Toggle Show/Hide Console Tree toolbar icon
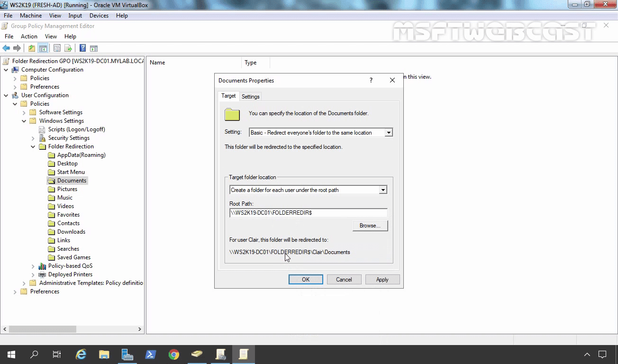Screen dimensions: 618x364 (x=43, y=48)
